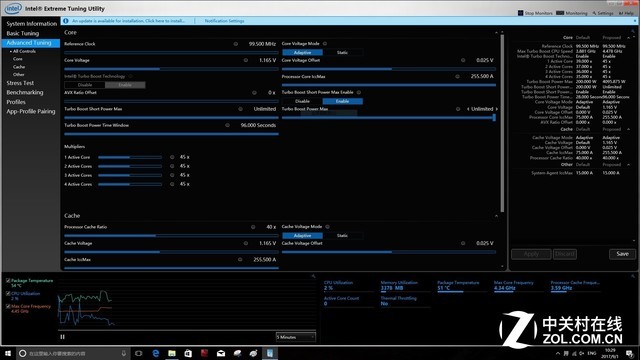Select Cache sub-item in sidebar
Image resolution: width=640 pixels, height=360 pixels.
[x=19, y=67]
